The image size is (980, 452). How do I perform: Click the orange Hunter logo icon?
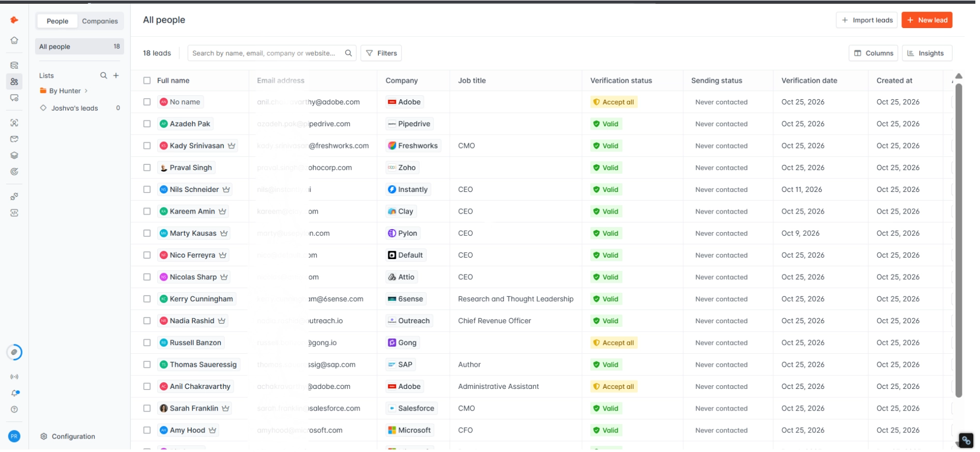14,20
